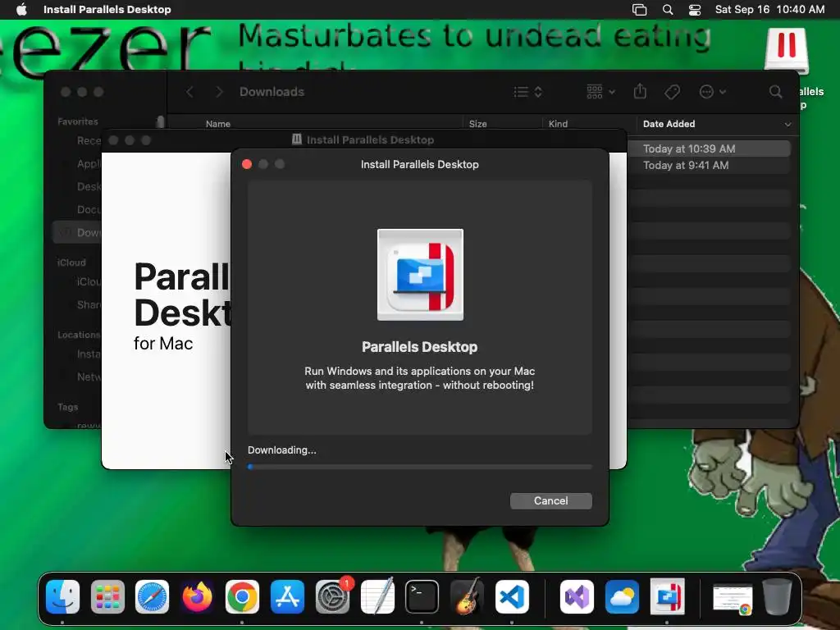The width and height of the screenshot is (840, 630).
Task: Click the Finder Share icon
Action: (640, 92)
